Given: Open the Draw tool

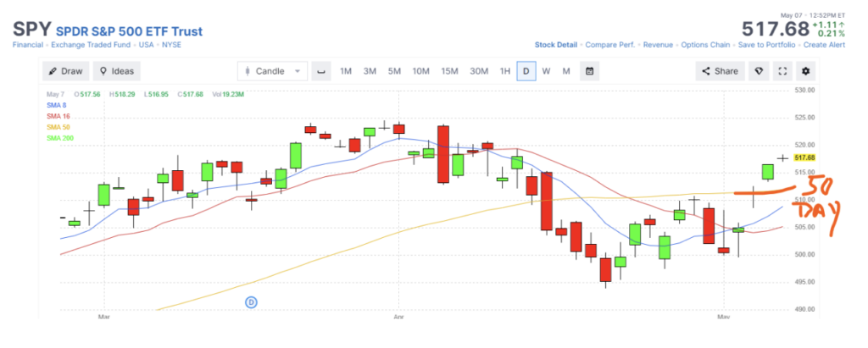Looking at the screenshot, I should [x=65, y=71].
